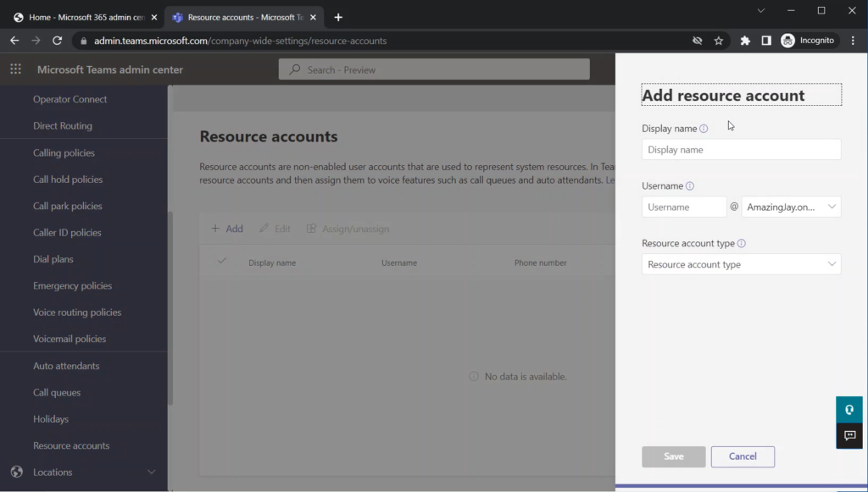This screenshot has width=868, height=492.
Task: Click the app launcher waffle icon
Action: 15,69
